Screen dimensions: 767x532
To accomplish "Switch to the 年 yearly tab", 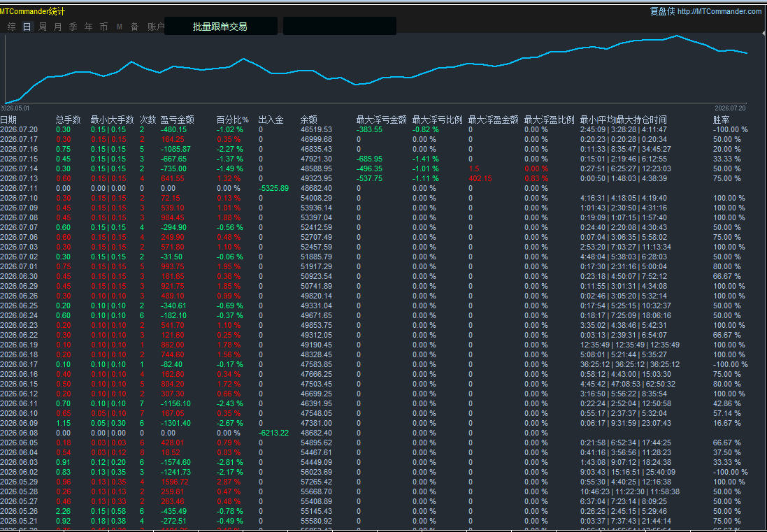I will 89,27.
